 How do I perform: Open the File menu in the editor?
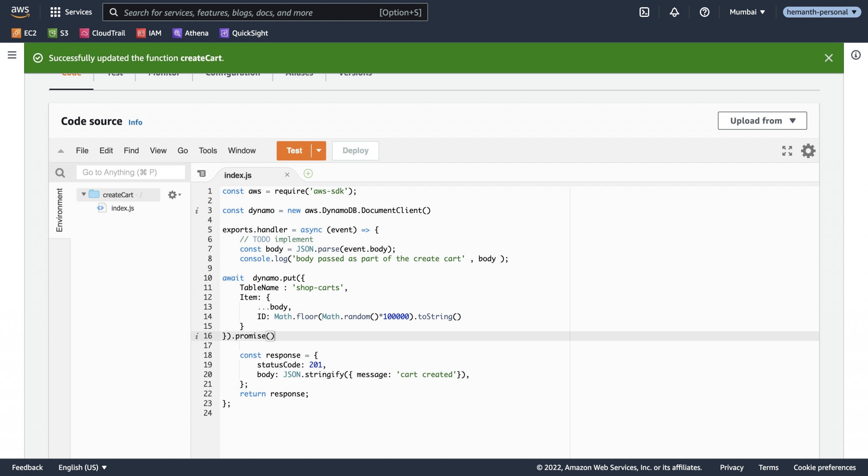82,151
